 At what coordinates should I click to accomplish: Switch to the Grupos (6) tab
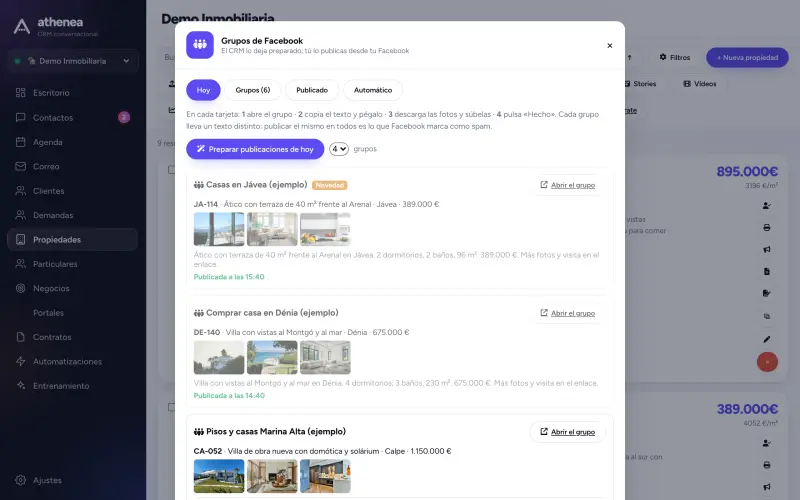pos(253,90)
